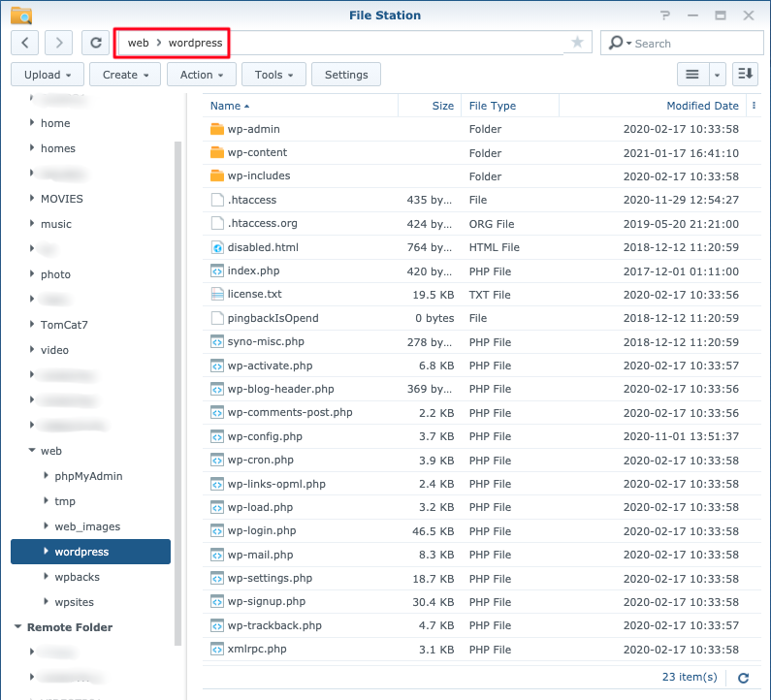Image resolution: width=771 pixels, height=700 pixels.
Task: Open File Station Settings
Action: [346, 75]
